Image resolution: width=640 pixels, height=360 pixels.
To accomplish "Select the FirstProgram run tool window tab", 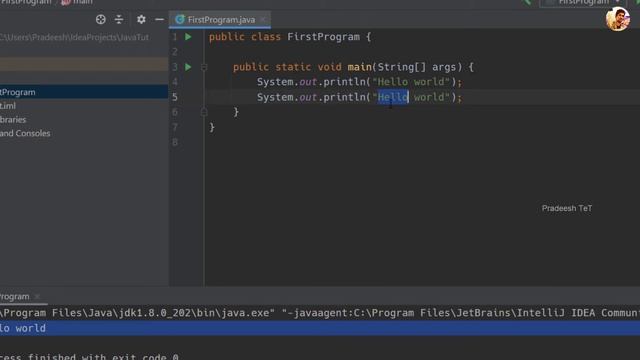I will (15, 297).
